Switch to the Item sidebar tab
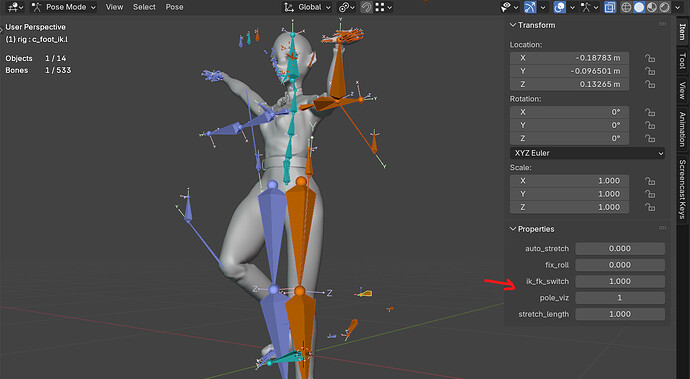This screenshot has height=379, width=690. tap(683, 32)
